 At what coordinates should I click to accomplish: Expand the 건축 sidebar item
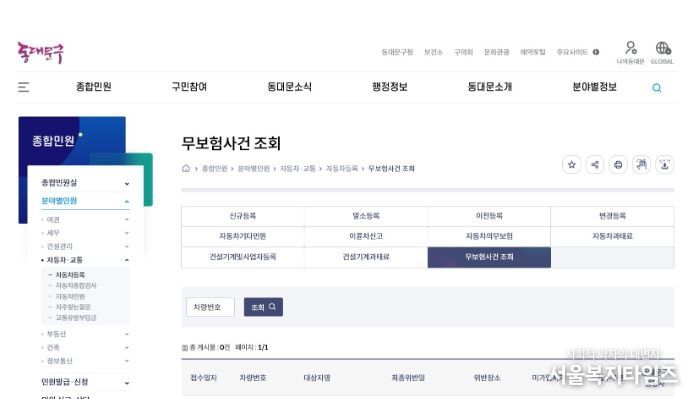[85, 348]
